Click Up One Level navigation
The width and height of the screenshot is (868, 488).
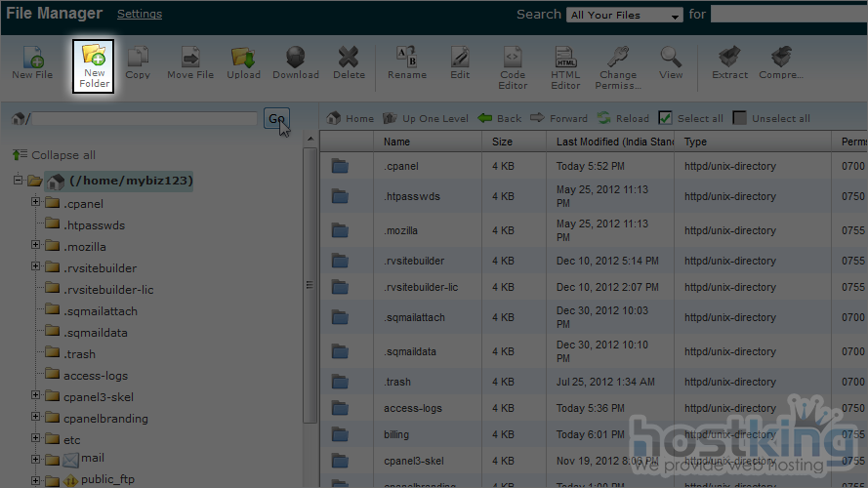[426, 118]
